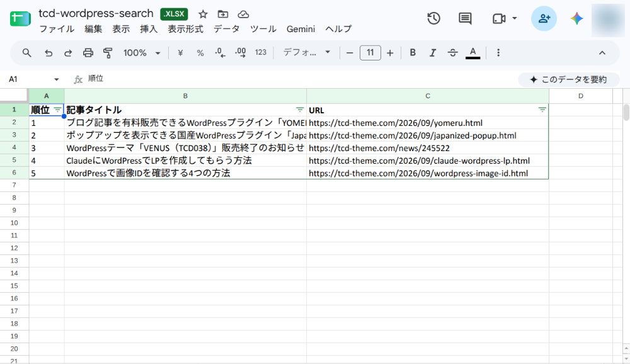Viewport: 630px width, 364px height.
Task: Star the tcd-wordpress-search document
Action: tap(203, 14)
